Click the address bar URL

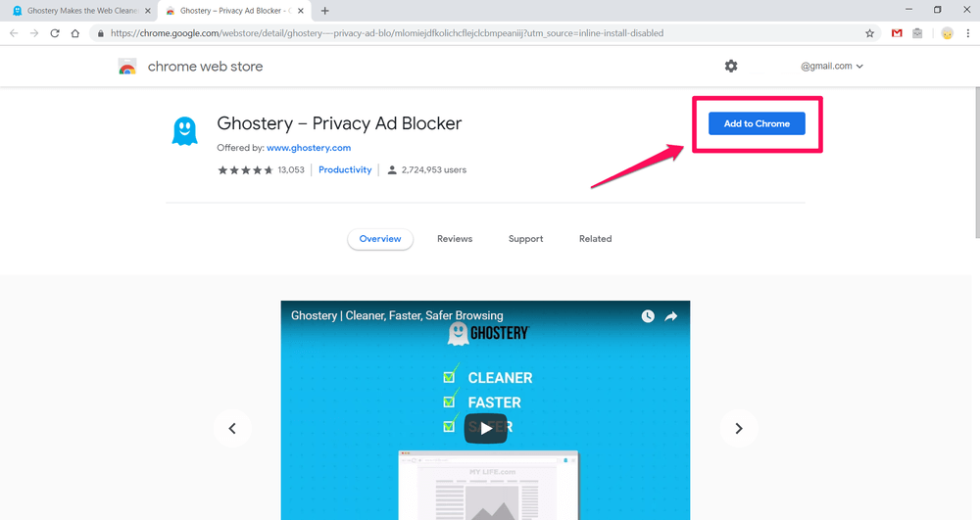[x=387, y=33]
